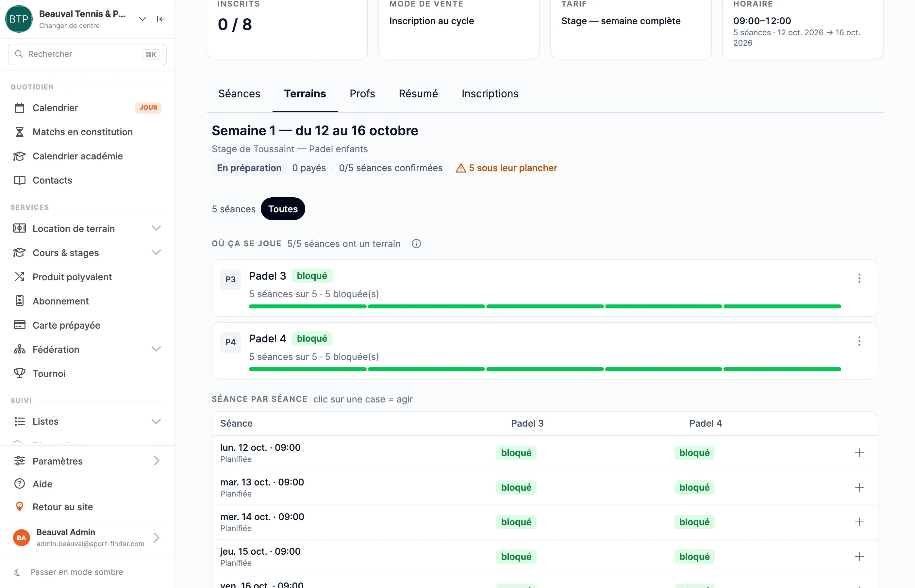This screenshot has height=588, width=915.
Task: Open Carte prépayée
Action: click(87, 325)
